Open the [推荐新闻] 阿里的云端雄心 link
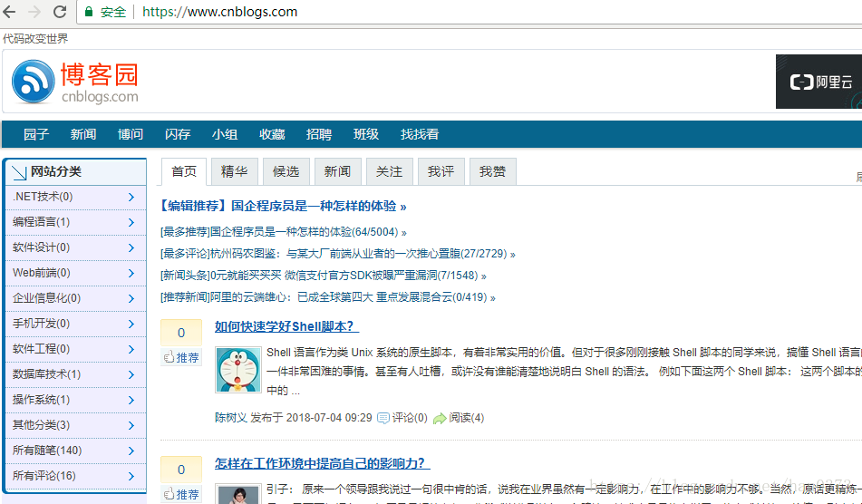 click(x=328, y=297)
